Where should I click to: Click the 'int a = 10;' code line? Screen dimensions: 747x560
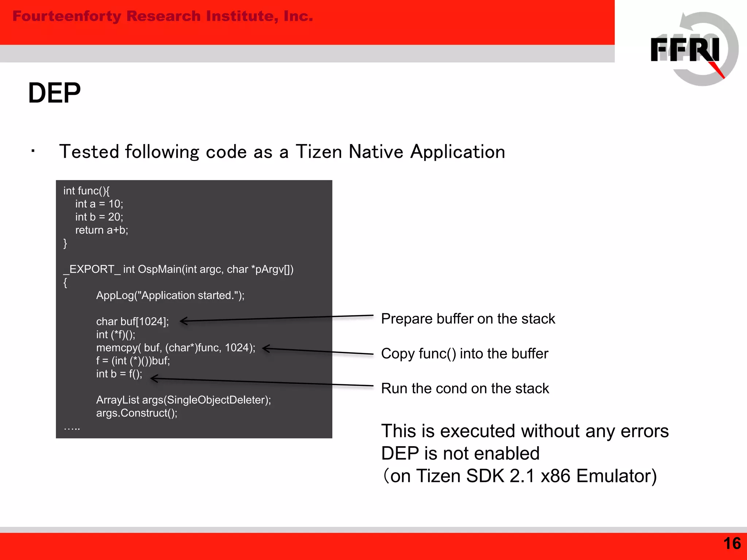pos(99,204)
